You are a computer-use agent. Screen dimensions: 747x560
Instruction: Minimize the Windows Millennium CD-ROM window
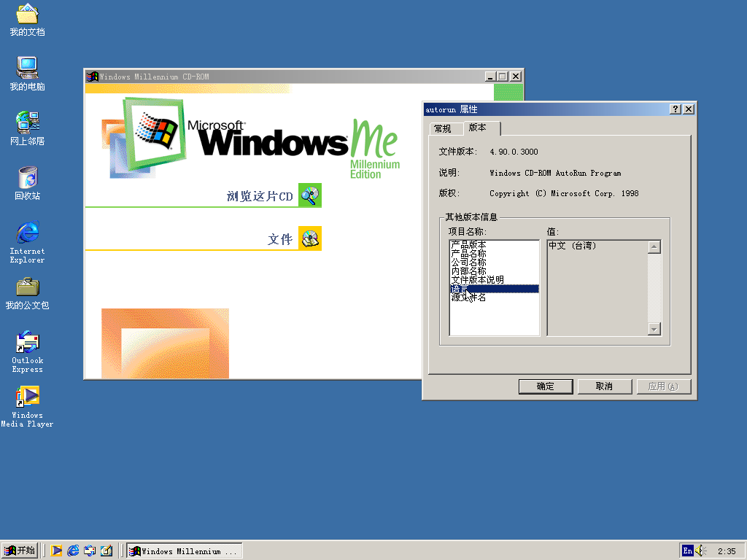(491, 76)
